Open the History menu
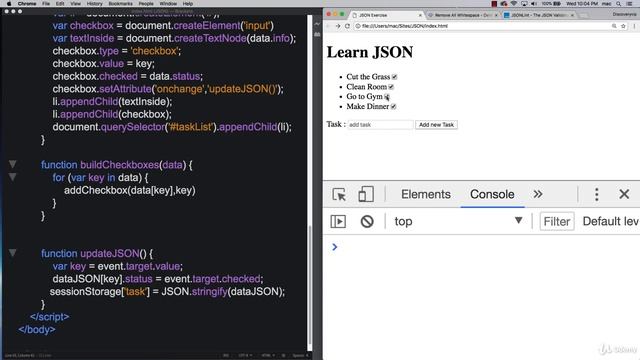Viewport: 640px width, 360px height. point(94,4)
